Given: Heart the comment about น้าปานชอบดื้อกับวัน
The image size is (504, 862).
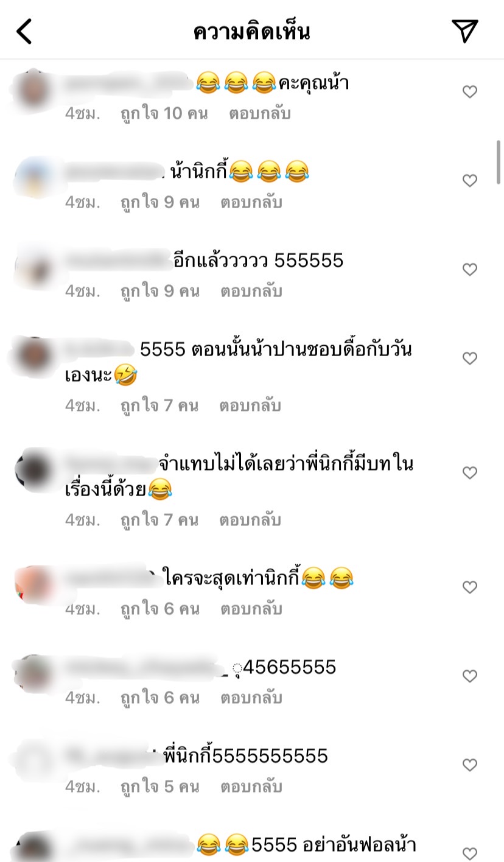Looking at the screenshot, I should [x=469, y=359].
